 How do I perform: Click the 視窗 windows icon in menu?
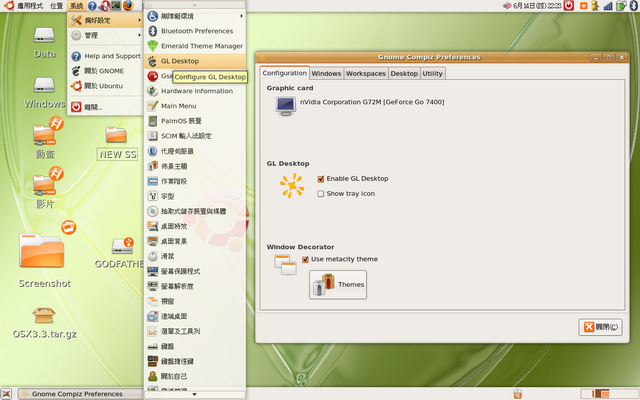pos(153,301)
